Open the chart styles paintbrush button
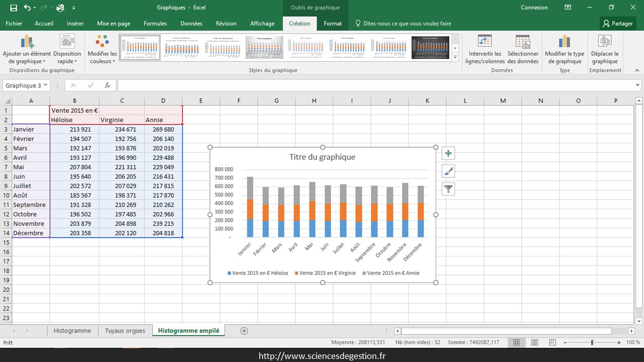The width and height of the screenshot is (644, 362). [x=448, y=171]
